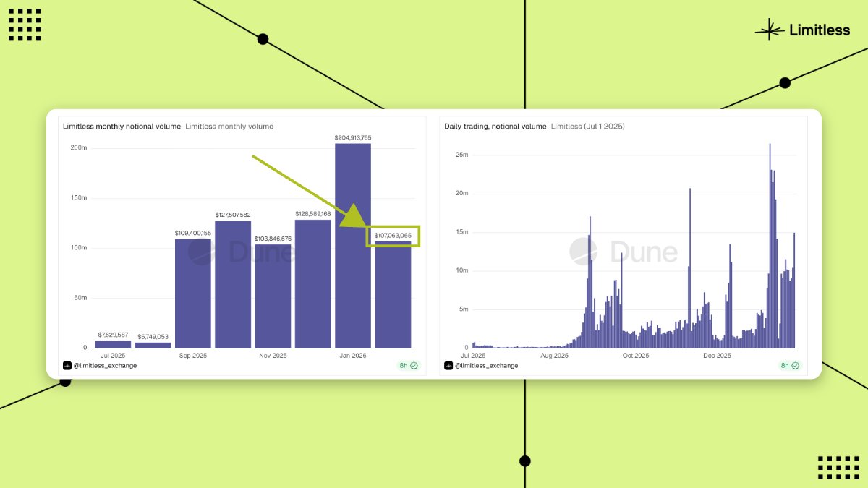Click the '150m' y-axis label
This screenshot has height=488, width=868.
click(x=78, y=197)
